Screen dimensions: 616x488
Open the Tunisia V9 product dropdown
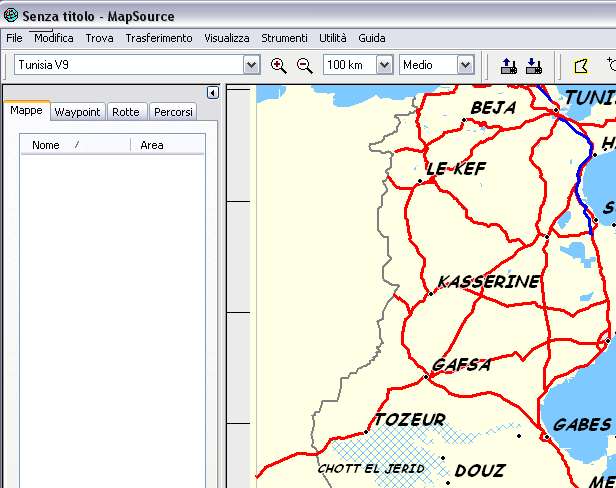251,65
